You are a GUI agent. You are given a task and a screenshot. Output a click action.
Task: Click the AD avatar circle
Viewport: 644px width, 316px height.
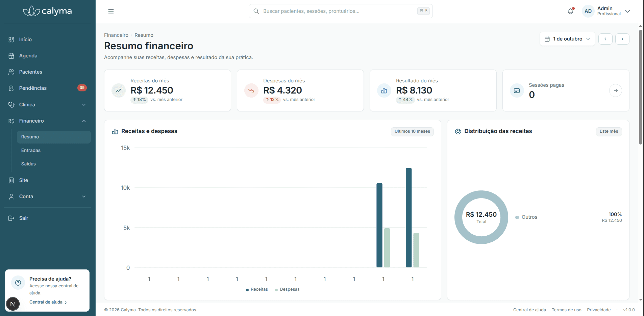(588, 11)
